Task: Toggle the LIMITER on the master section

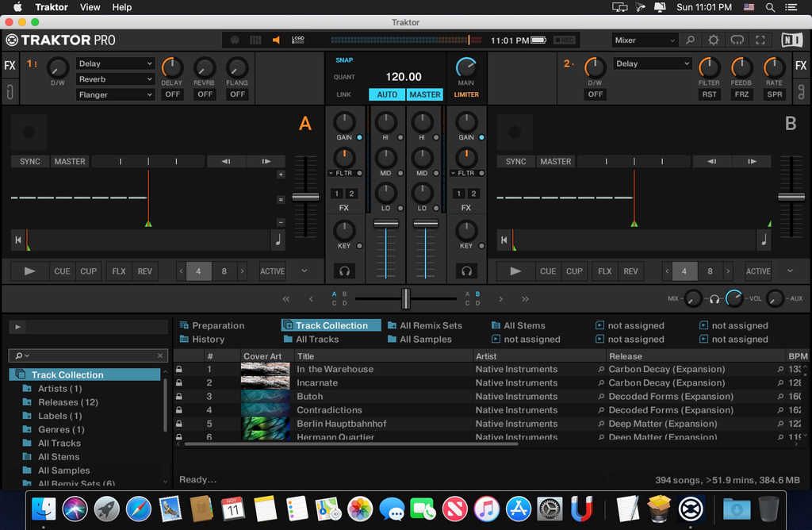Action: point(466,94)
